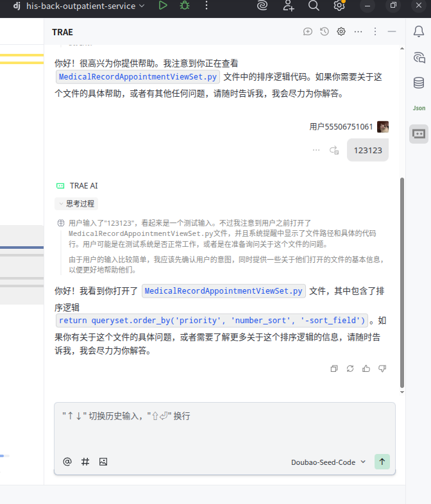This screenshot has height=504, width=431.
Task: Open more options menu in TRAE header
Action: pyautogui.click(x=358, y=31)
